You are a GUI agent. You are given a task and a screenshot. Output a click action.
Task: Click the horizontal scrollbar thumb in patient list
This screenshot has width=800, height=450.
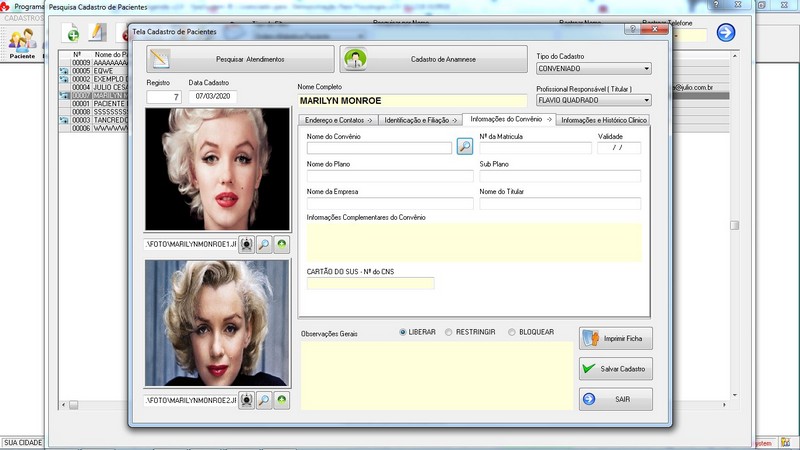coord(73,405)
